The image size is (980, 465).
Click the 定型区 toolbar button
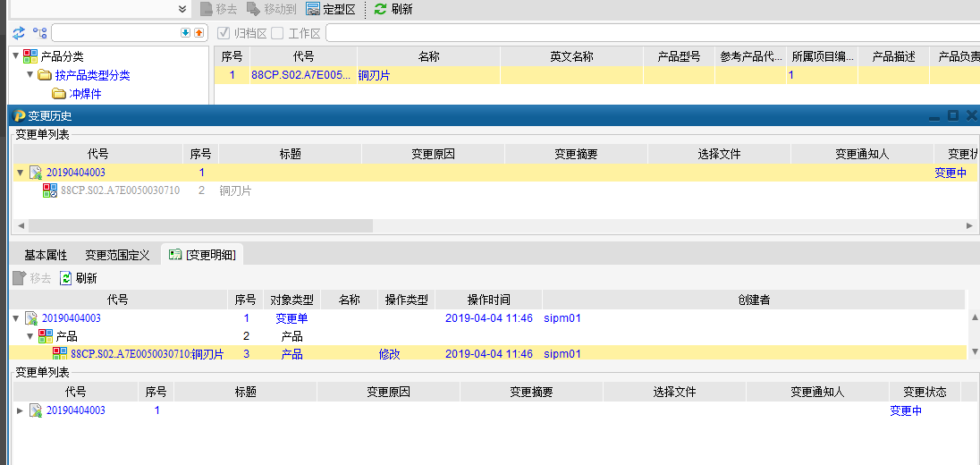point(331,9)
